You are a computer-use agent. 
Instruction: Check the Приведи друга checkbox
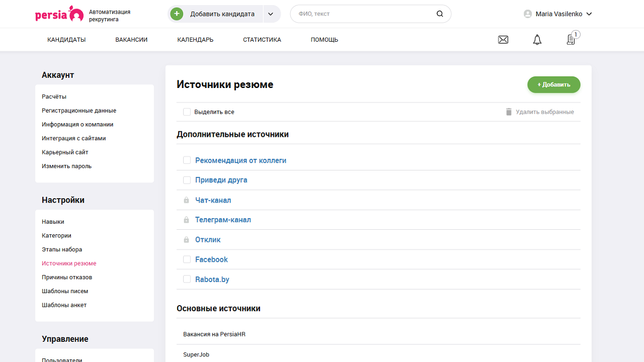(187, 179)
